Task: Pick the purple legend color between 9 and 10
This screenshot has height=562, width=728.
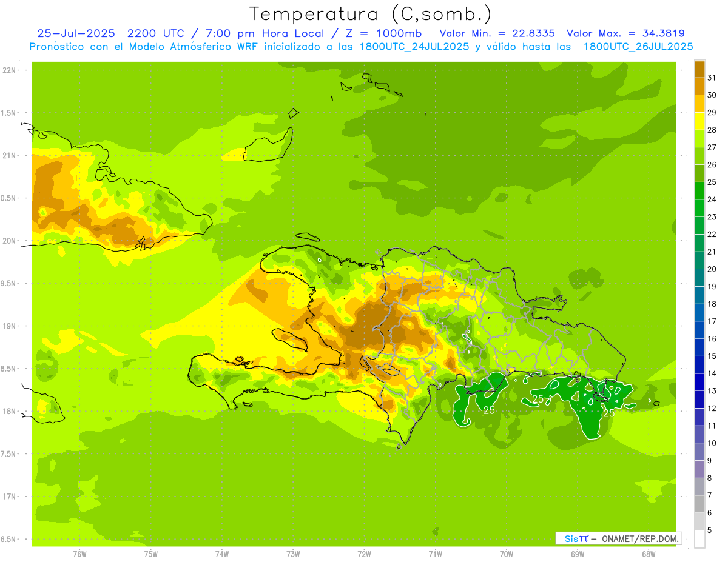Action: pyautogui.click(x=699, y=452)
